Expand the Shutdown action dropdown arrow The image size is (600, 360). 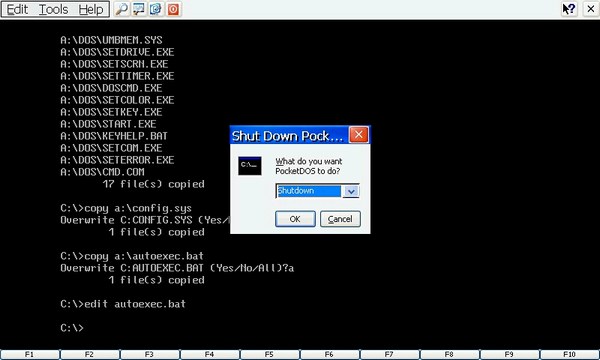point(351,191)
